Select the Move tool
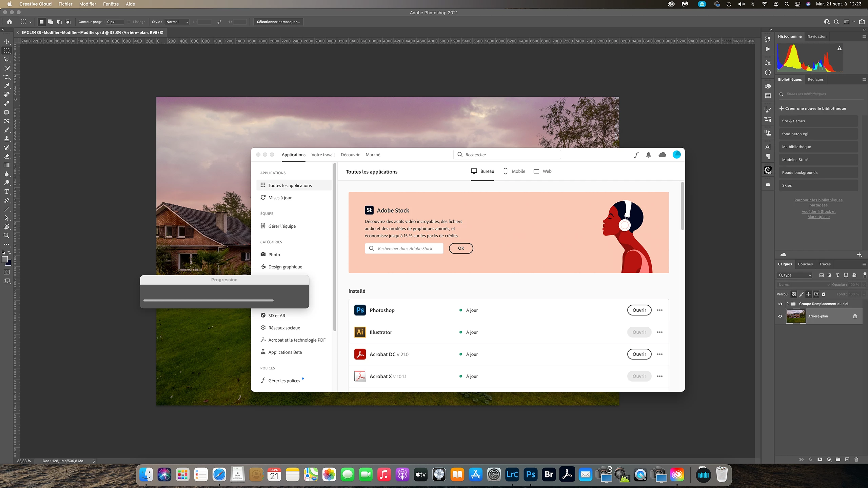The height and width of the screenshot is (488, 868). 6,42
